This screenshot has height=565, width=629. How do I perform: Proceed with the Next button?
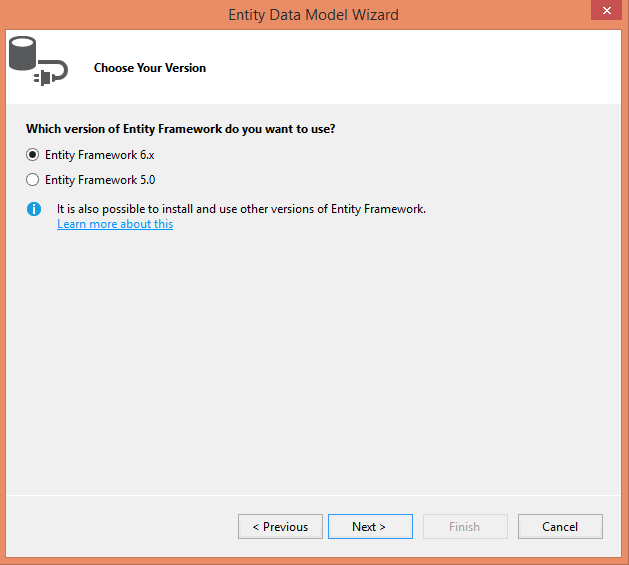tap(369, 526)
